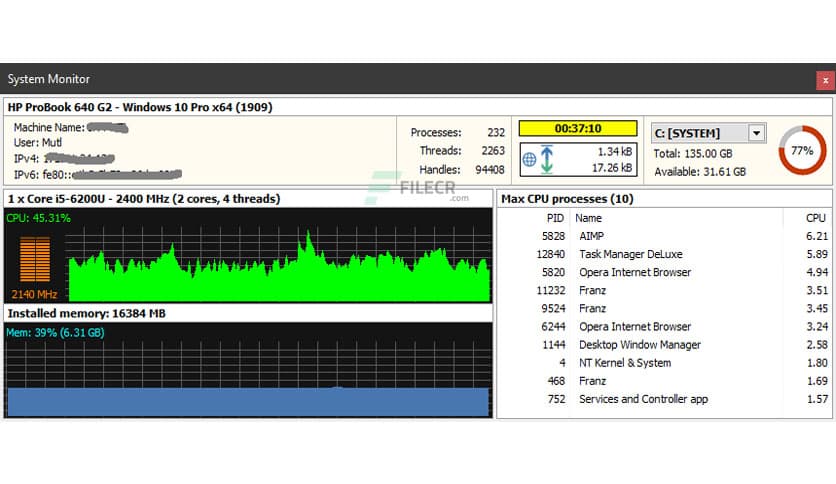Image resolution: width=836 pixels, height=484 pixels.
Task: Click the yellow 00:37:10 uptime timer
Action: click(578, 128)
